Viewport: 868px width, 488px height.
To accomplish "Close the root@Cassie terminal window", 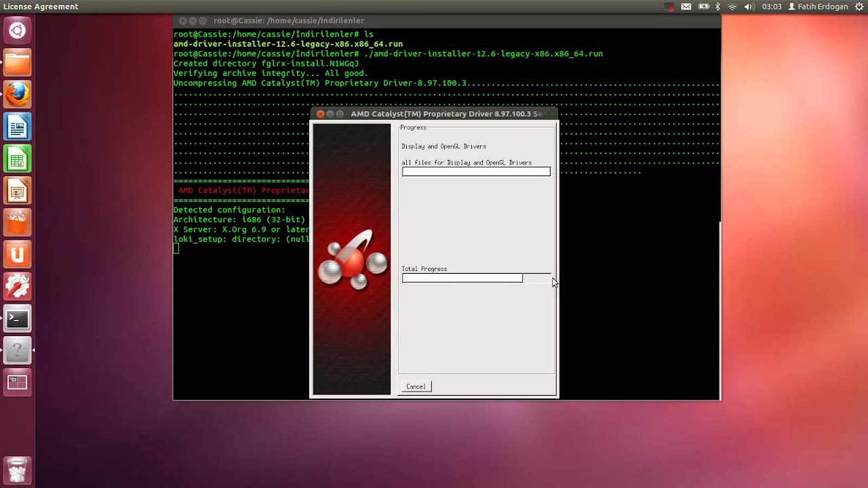I will tap(183, 21).
